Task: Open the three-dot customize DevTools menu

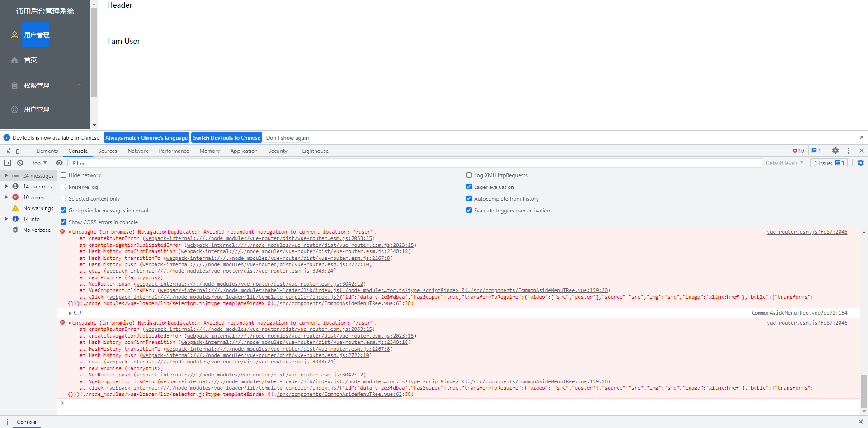Action: point(849,150)
